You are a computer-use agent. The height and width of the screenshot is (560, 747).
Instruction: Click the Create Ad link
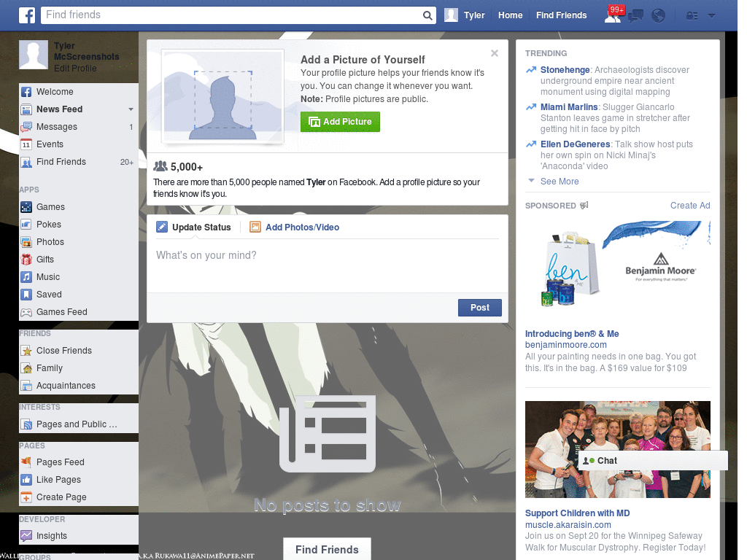(690, 205)
